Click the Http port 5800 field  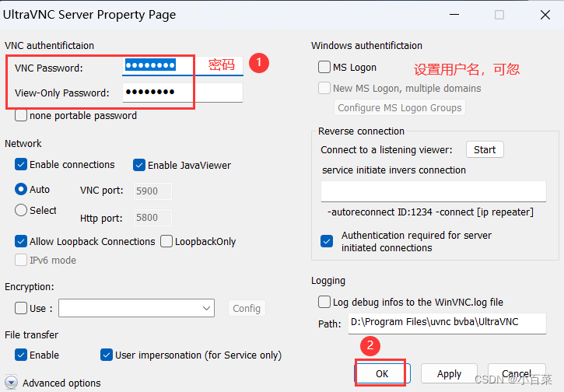[152, 218]
